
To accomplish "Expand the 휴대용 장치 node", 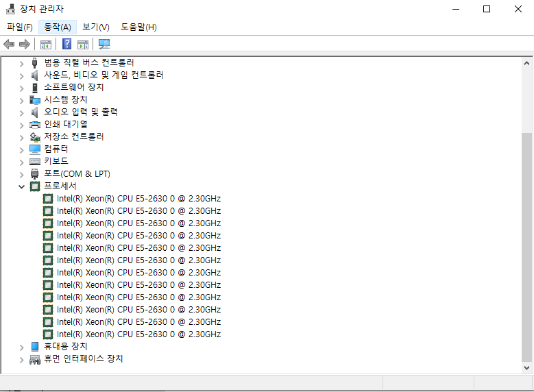I will [21, 347].
